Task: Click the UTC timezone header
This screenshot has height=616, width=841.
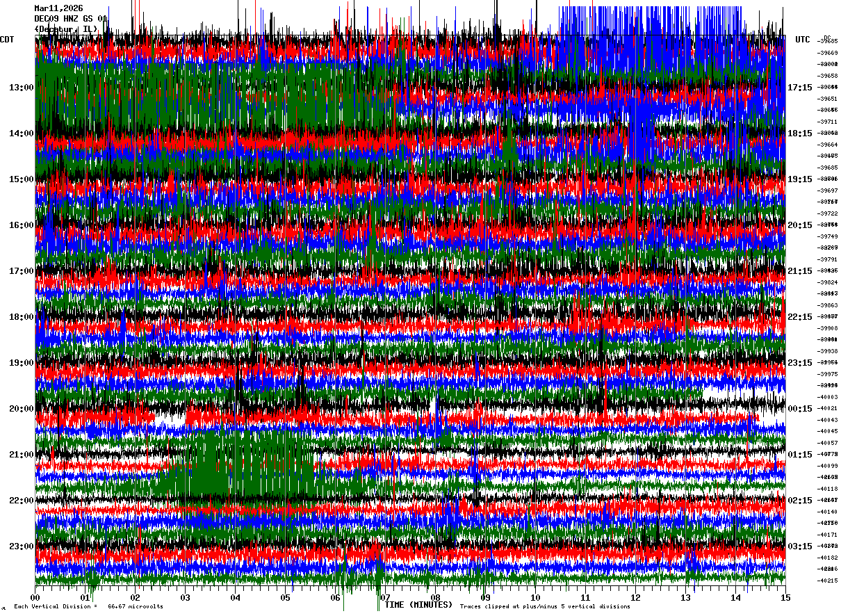Action: point(803,40)
